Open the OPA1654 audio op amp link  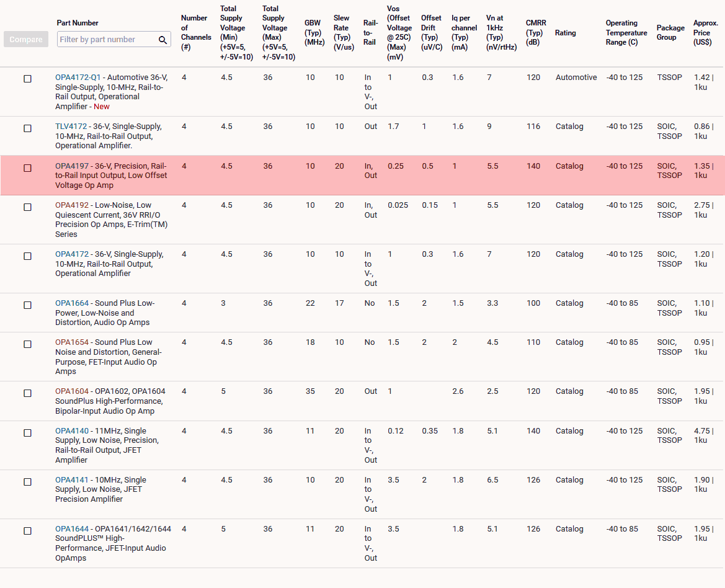click(72, 342)
